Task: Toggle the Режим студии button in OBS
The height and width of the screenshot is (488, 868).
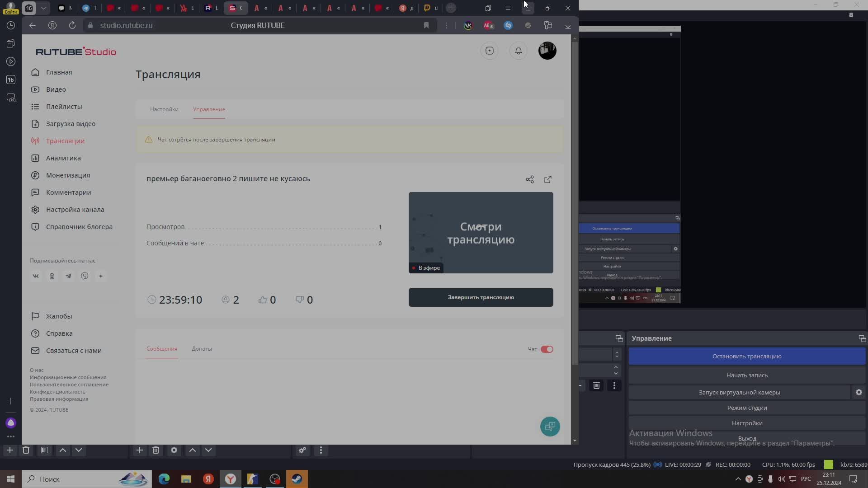Action: click(747, 408)
